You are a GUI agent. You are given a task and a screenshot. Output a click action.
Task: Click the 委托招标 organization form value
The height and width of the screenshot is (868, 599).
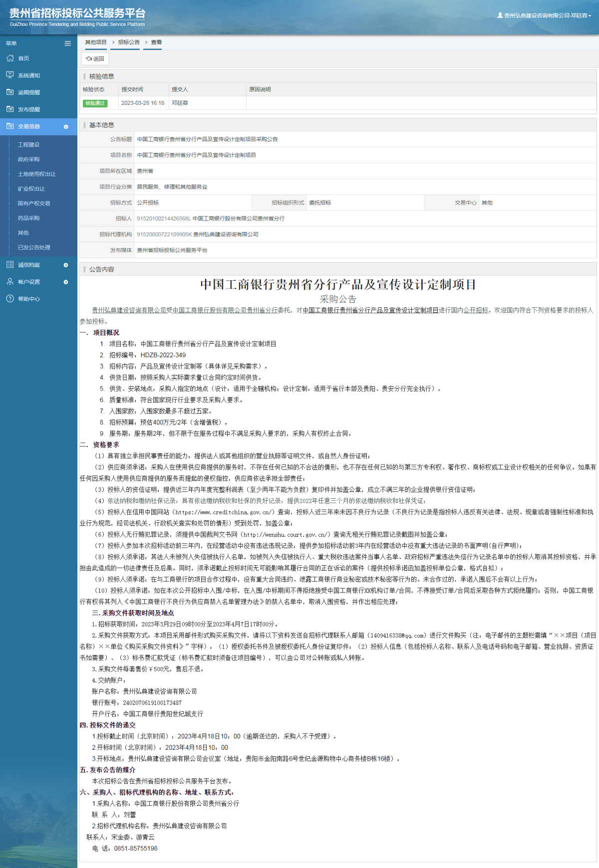[320, 203]
